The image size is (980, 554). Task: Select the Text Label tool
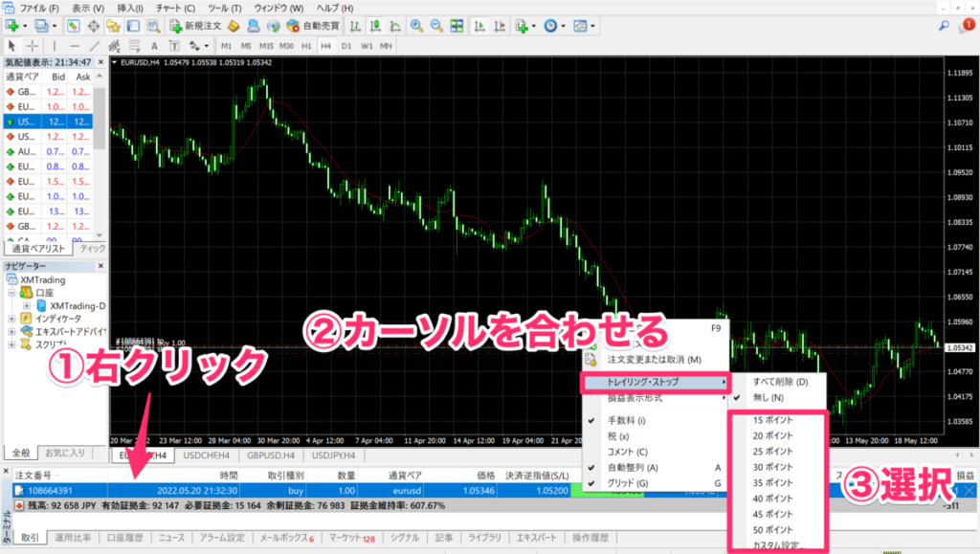(174, 46)
